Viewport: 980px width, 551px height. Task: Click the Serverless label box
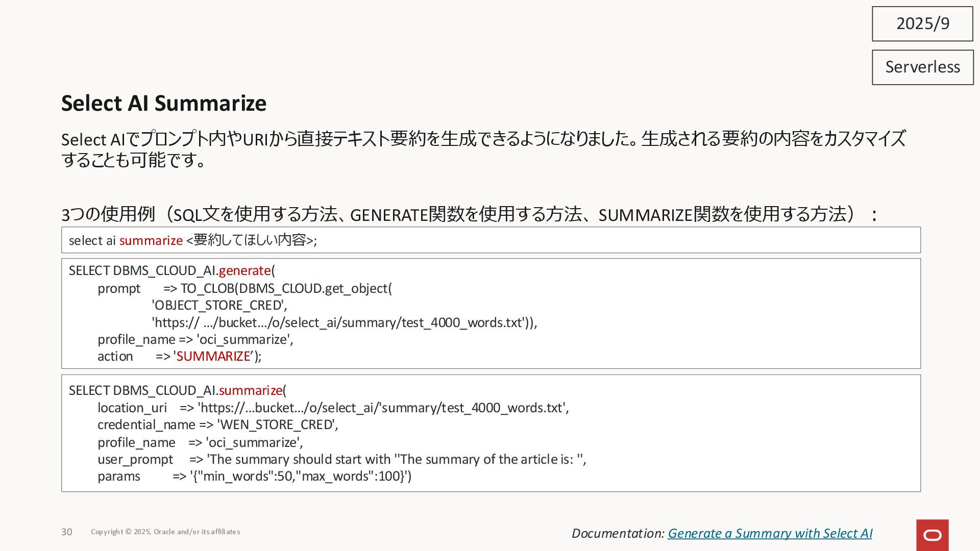(x=922, y=67)
